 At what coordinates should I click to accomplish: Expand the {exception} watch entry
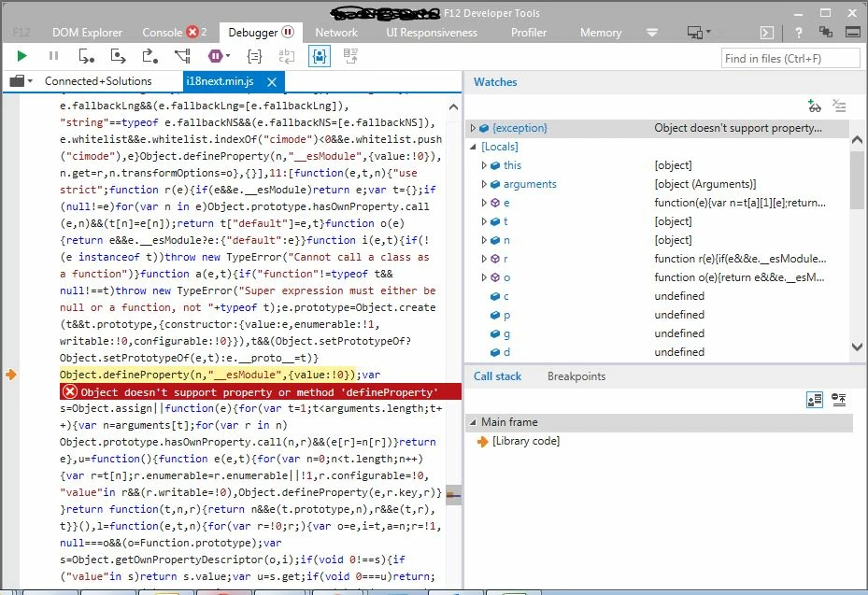coord(473,128)
